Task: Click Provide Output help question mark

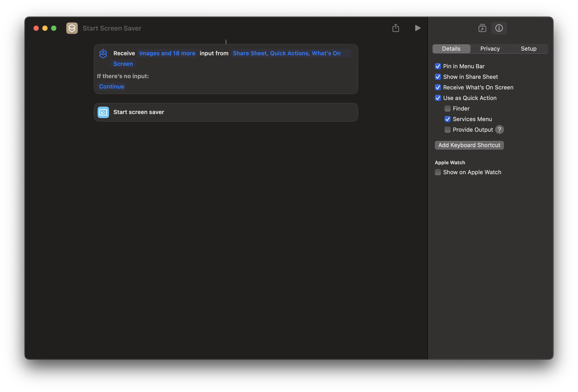Action: pyautogui.click(x=499, y=129)
